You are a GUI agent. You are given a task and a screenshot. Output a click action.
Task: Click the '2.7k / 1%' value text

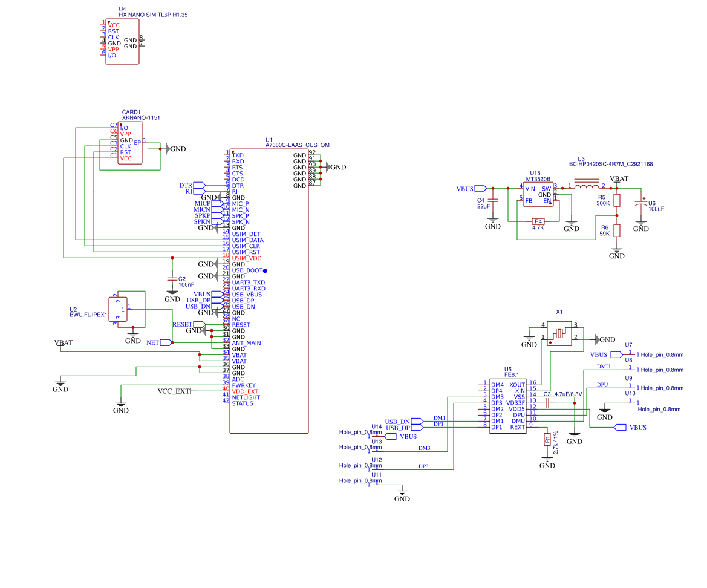555,442
